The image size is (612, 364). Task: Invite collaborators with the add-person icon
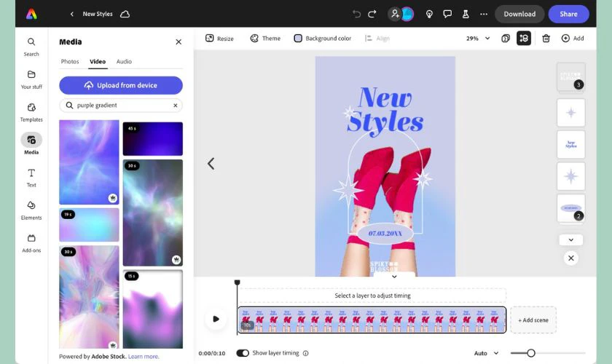395,14
